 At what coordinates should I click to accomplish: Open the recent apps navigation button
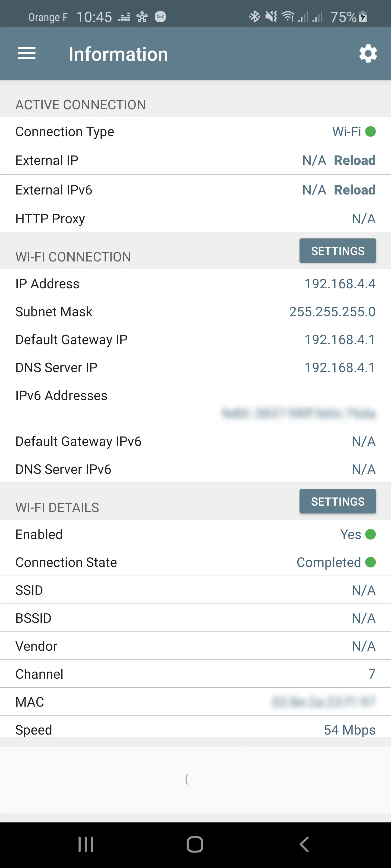click(x=86, y=844)
